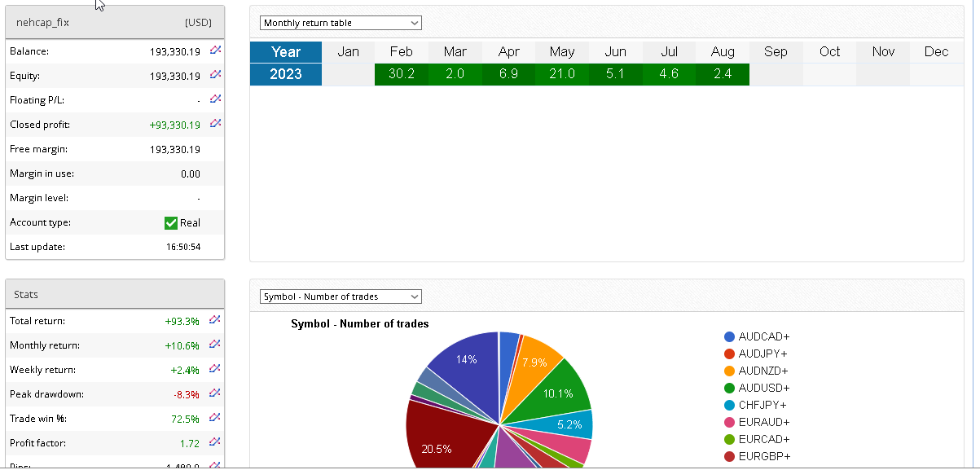Viewport: 980px width, 470px height.
Task: Open the Monthly return table dropdown
Action: 341,23
